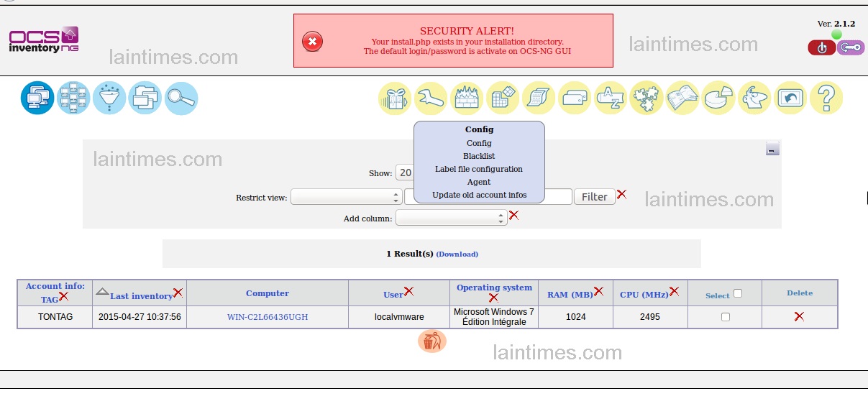
Task: Open the Restrict view dropdown
Action: point(346,197)
